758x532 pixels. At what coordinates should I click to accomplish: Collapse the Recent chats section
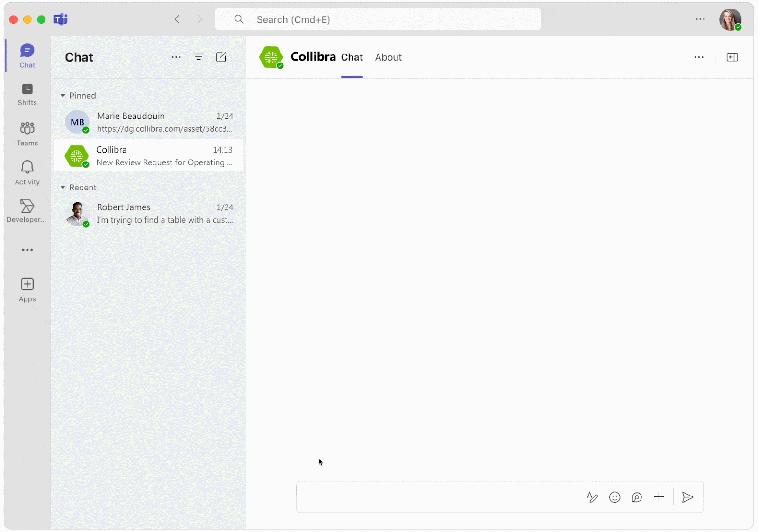pos(63,187)
